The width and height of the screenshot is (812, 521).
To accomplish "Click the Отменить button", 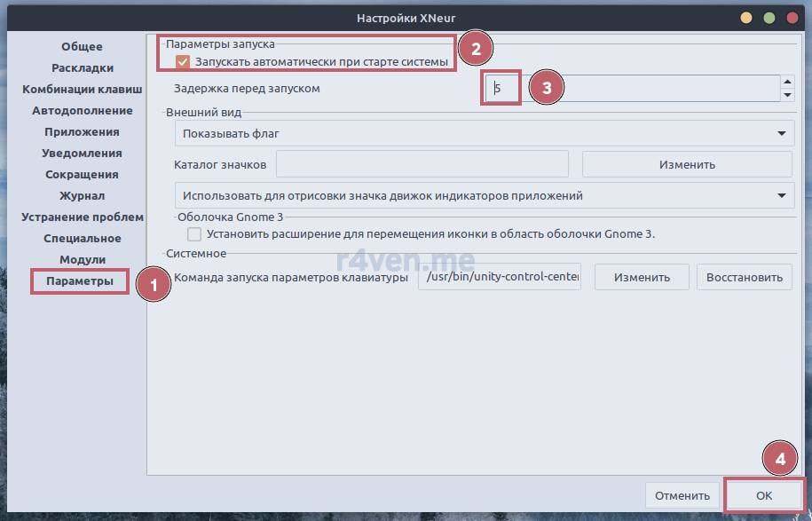I will tap(682, 495).
